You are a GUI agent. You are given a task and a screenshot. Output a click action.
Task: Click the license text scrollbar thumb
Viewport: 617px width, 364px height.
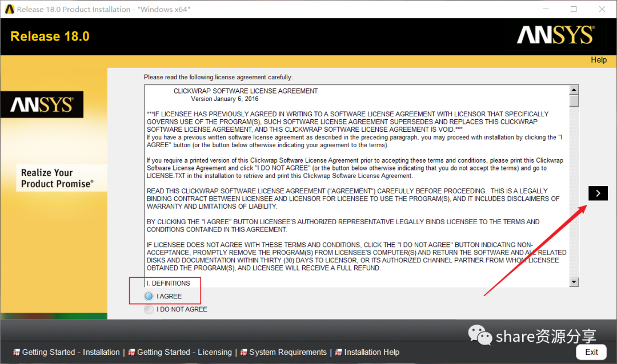coord(574,100)
